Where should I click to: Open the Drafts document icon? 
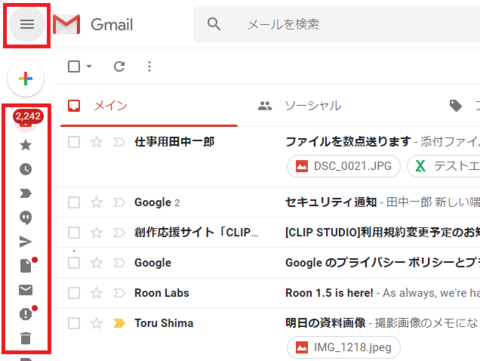pos(26,266)
